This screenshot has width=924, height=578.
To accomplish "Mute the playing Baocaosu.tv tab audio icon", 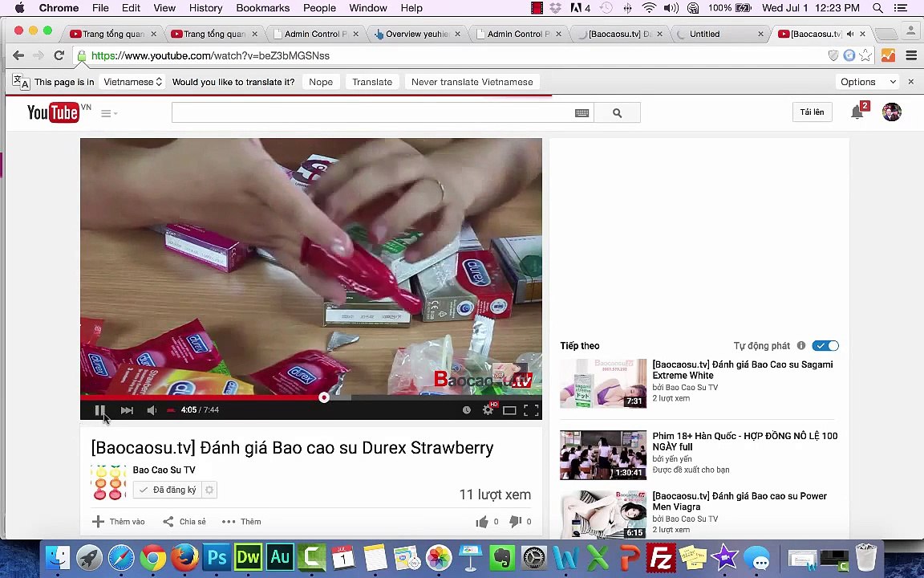I will pyautogui.click(x=850, y=35).
